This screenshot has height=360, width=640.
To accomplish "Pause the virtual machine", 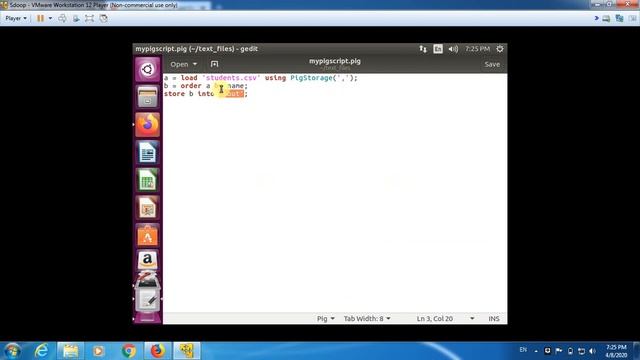I will tap(40, 18).
